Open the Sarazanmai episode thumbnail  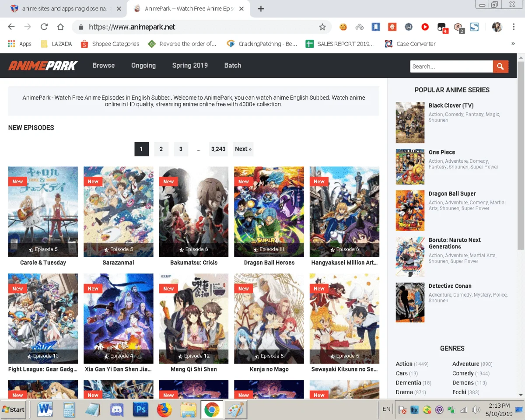tap(119, 212)
